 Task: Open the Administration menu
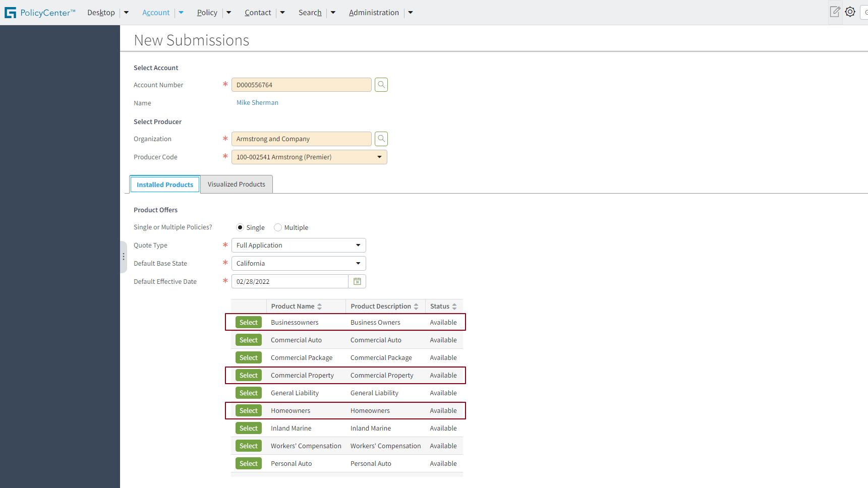pyautogui.click(x=374, y=13)
